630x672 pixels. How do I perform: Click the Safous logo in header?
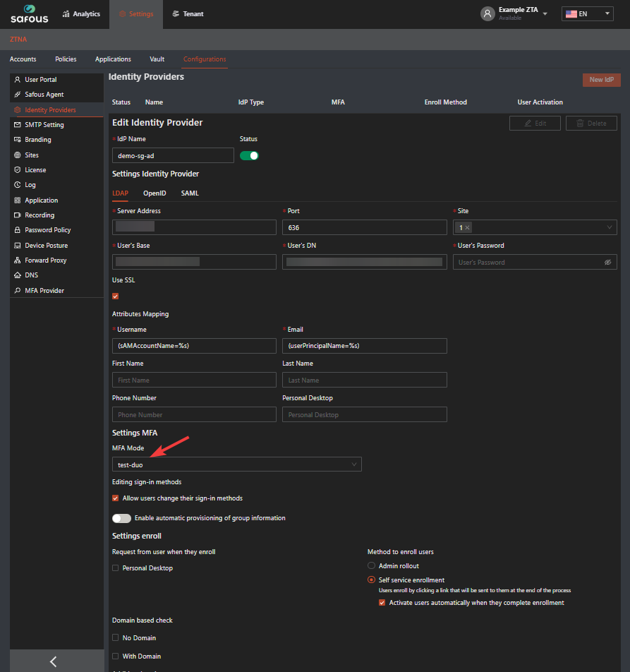[29, 14]
